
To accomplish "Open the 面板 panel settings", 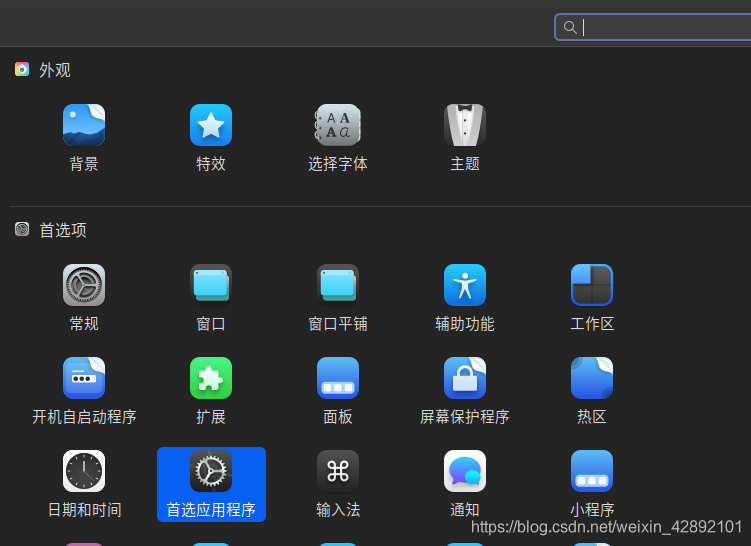I will (338, 390).
